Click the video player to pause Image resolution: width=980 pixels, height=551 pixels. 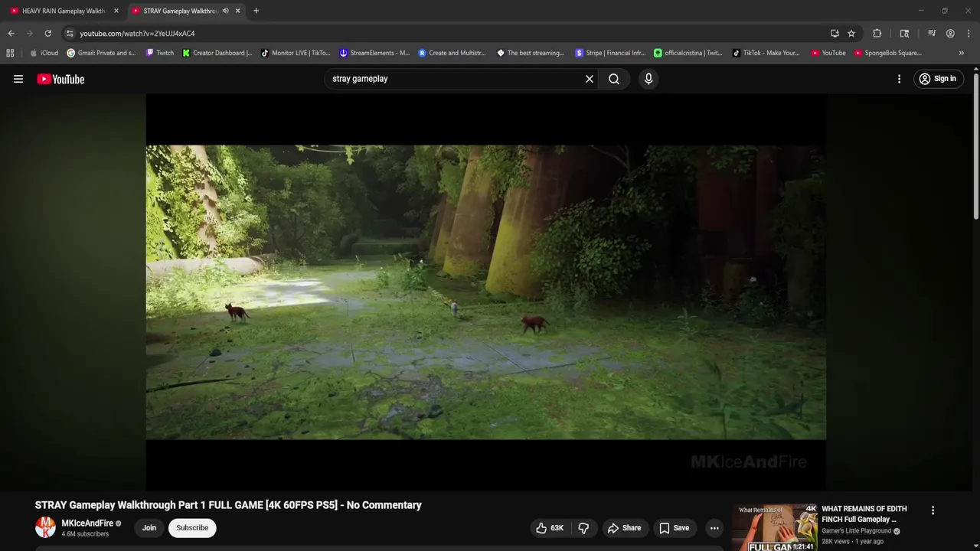pyautogui.click(x=485, y=292)
